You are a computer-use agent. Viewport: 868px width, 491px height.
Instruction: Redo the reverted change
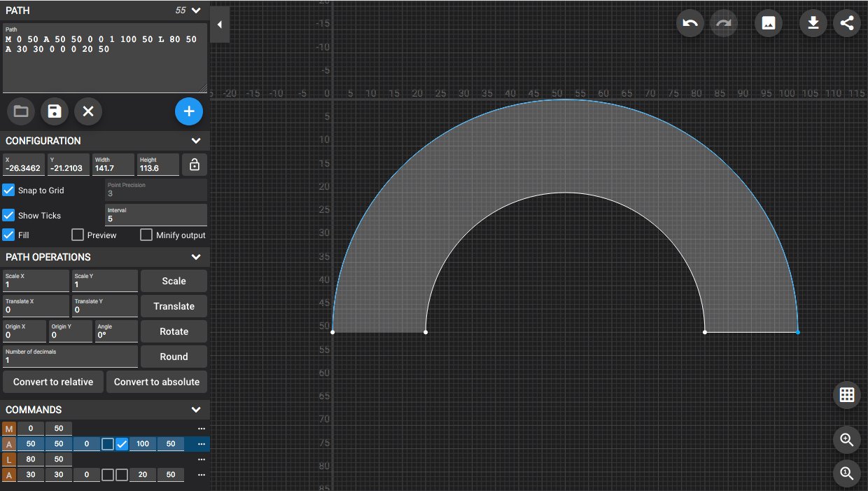tap(723, 23)
